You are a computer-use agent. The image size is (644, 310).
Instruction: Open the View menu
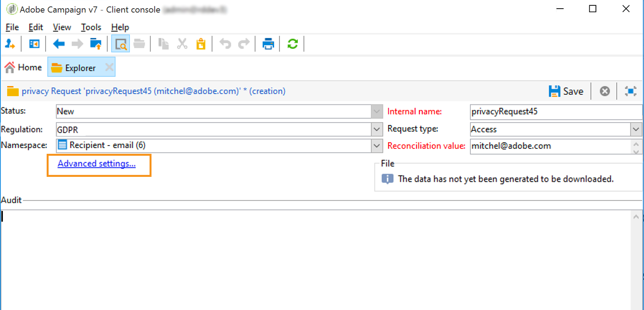62,27
